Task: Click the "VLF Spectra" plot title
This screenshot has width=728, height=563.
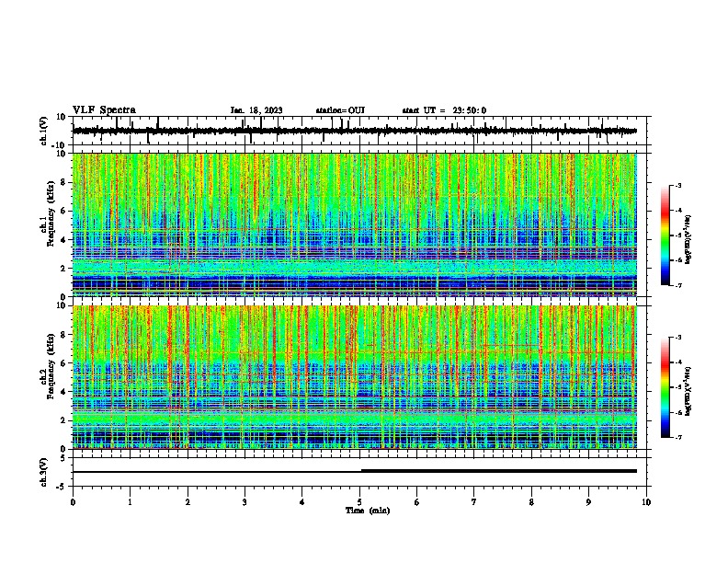Action: tap(104, 110)
